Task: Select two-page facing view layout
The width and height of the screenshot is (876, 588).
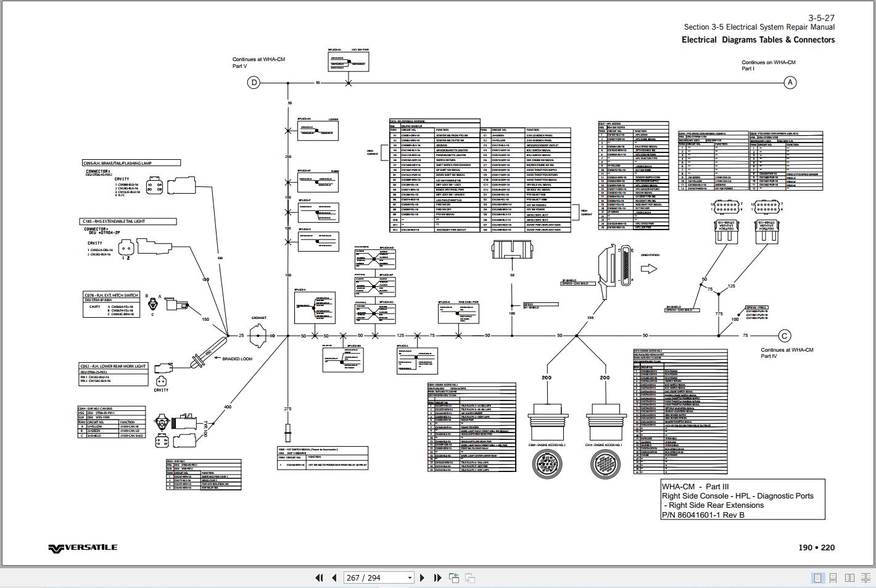Action: pos(849,578)
